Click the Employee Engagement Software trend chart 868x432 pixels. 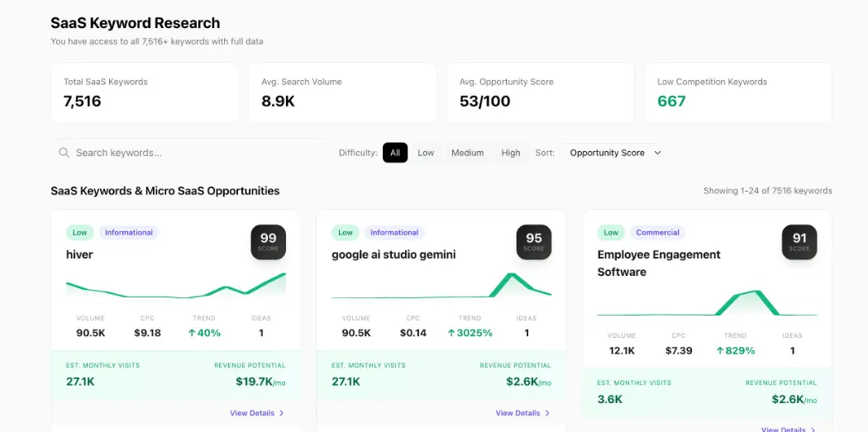tap(707, 303)
